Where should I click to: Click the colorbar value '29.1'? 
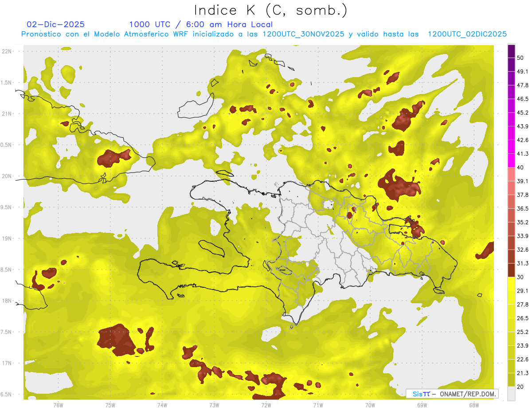coord(523,291)
